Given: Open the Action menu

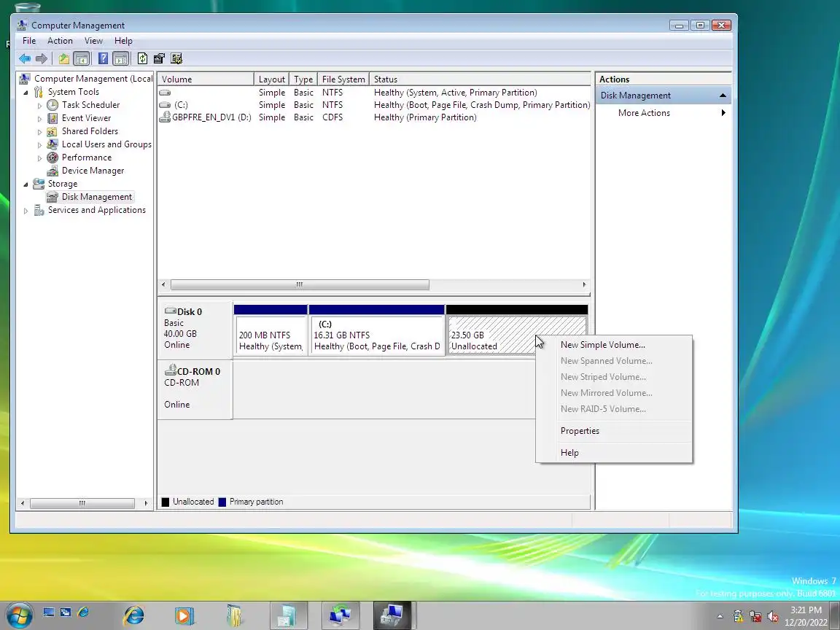Looking at the screenshot, I should 60,41.
